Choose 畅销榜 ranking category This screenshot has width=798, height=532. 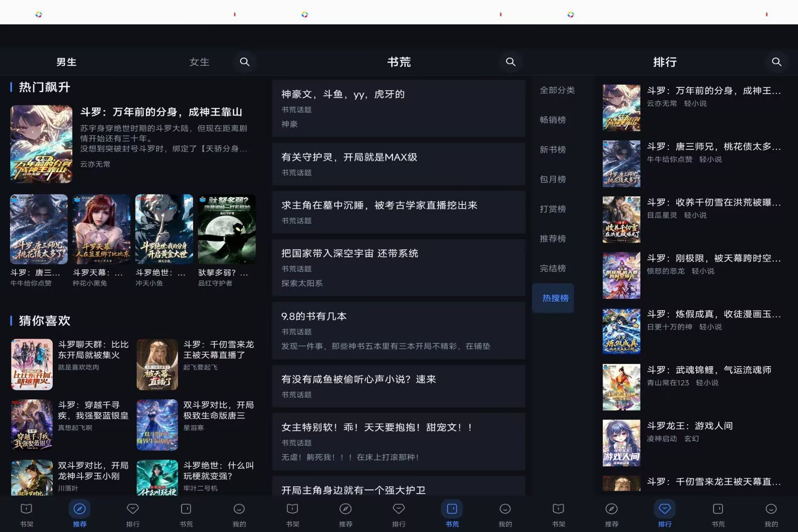553,120
